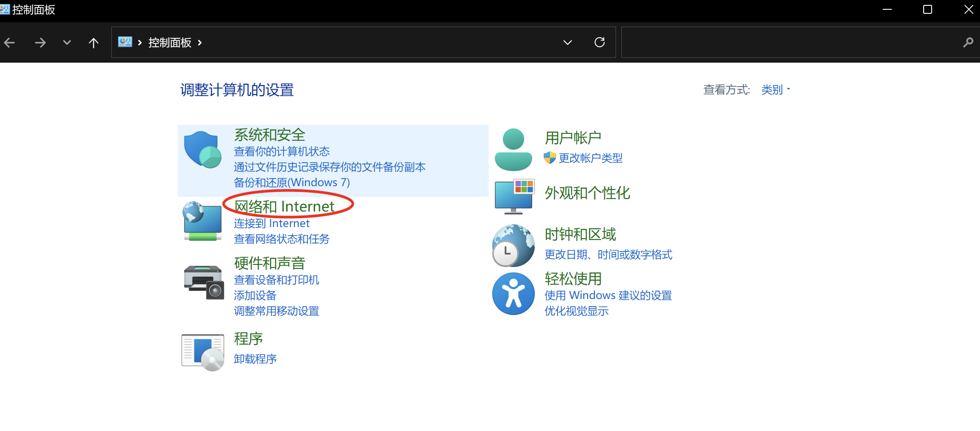Click 查看设备和打印机 link

click(277, 280)
